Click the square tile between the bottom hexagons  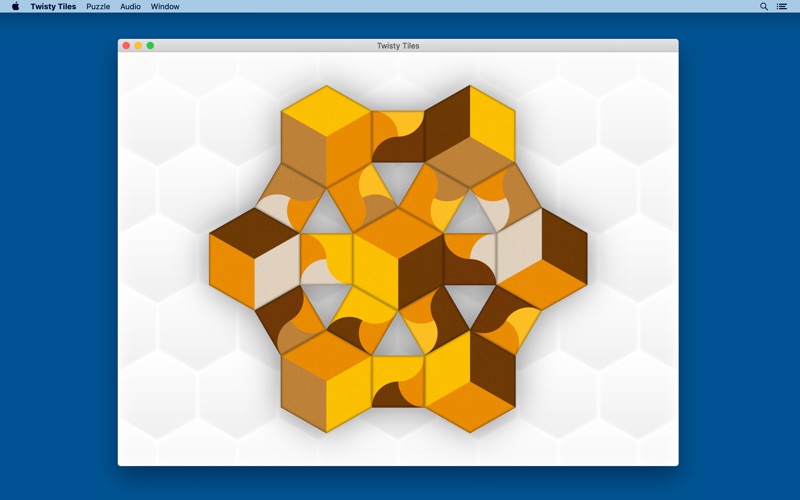pos(398,381)
